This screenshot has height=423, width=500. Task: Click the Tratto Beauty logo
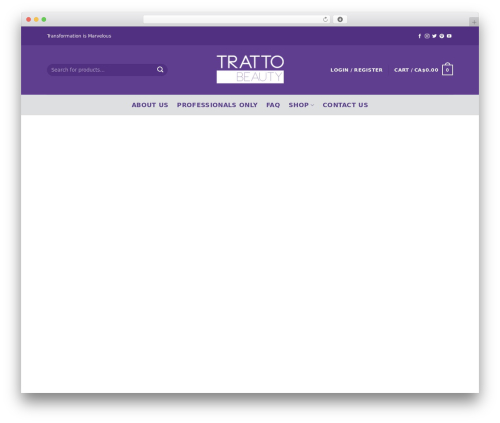pyautogui.click(x=250, y=69)
